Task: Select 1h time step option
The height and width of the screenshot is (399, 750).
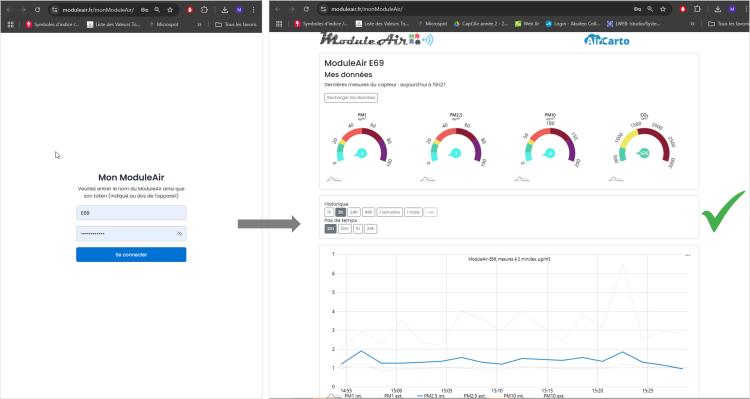Action: (358, 229)
